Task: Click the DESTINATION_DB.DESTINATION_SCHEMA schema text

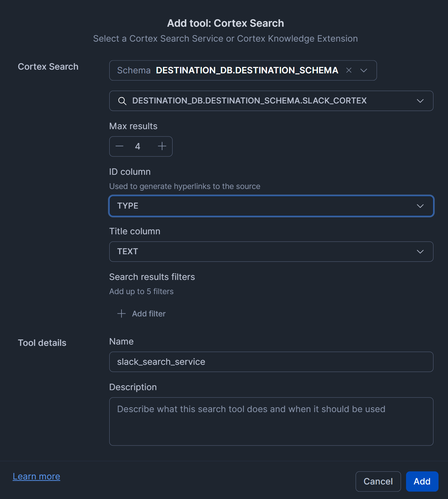Action: 247,70
